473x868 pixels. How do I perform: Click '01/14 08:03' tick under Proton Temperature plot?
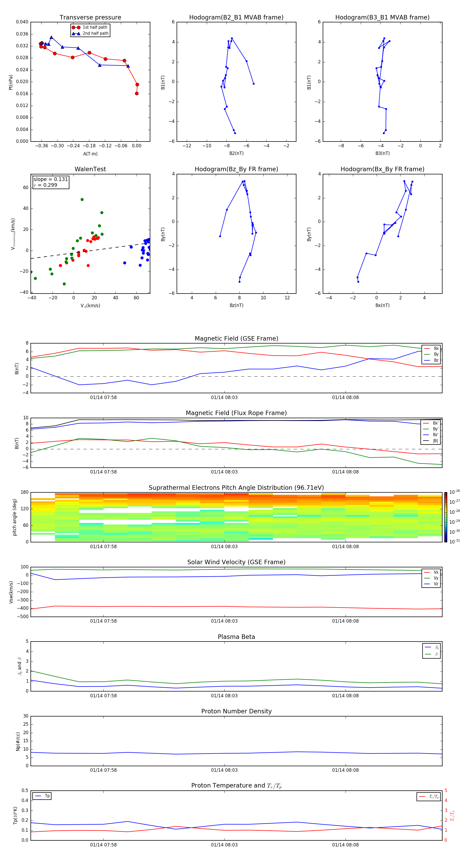[224, 845]
